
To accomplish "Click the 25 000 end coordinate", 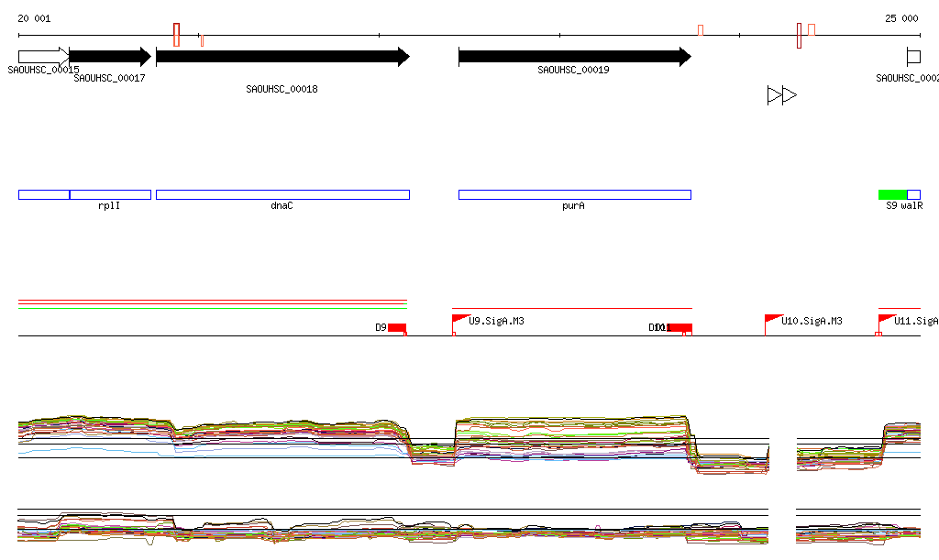I will click(x=902, y=18).
